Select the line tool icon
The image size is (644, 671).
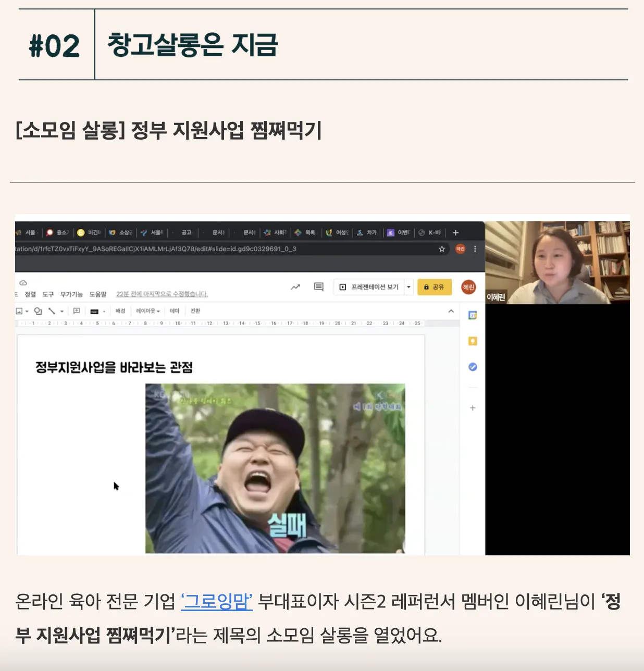click(x=52, y=311)
